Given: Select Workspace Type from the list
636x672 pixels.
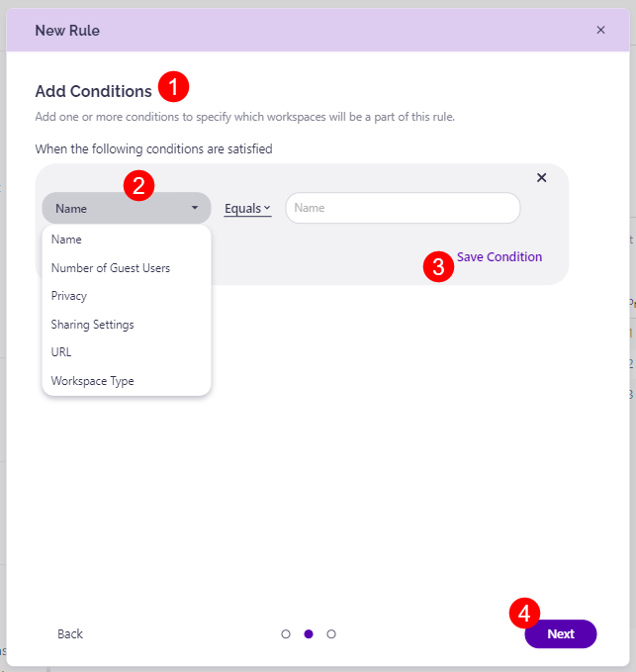Looking at the screenshot, I should [93, 381].
